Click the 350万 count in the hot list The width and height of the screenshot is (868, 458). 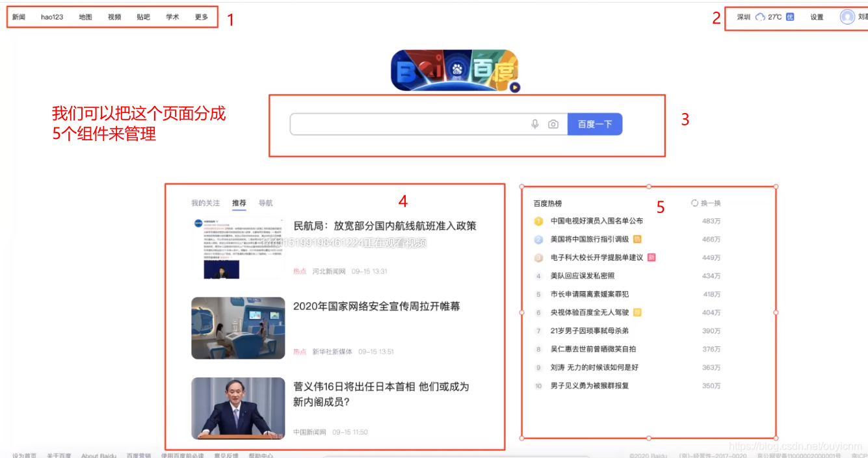(x=711, y=385)
